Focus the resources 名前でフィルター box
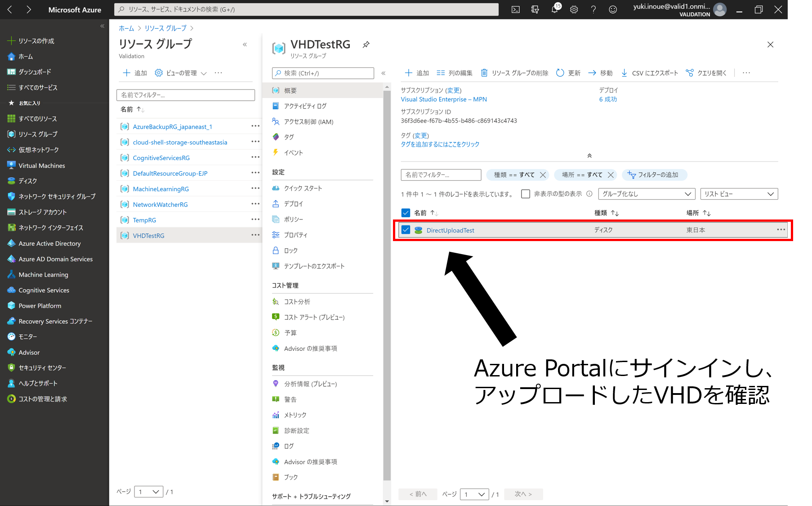 [441, 175]
